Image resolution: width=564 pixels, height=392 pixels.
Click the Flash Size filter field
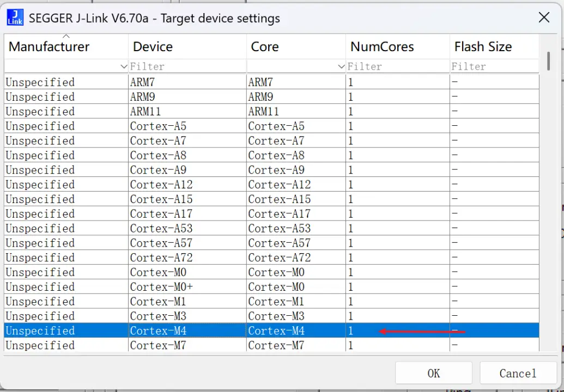[494, 66]
